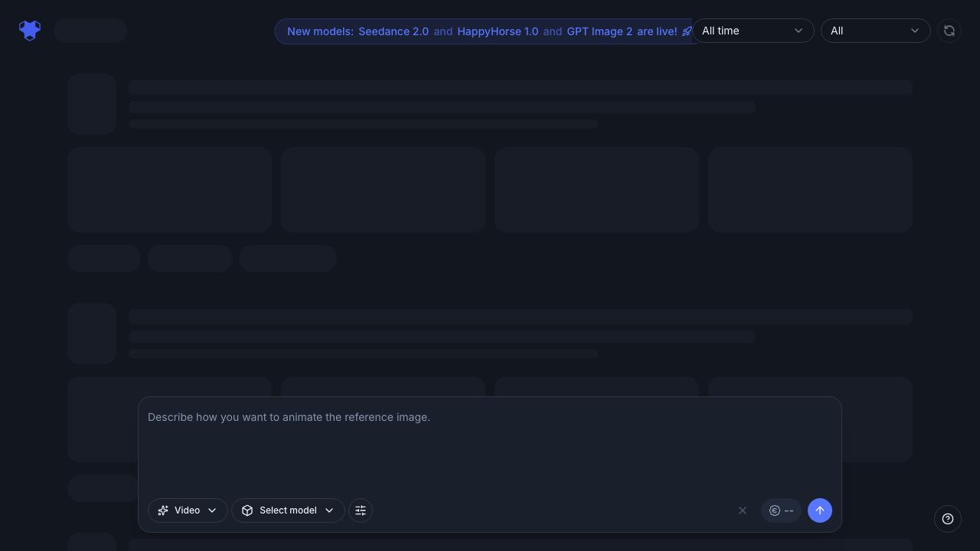Viewport: 980px width, 551px height.
Task: Expand the All time dropdown
Action: click(x=753, y=31)
